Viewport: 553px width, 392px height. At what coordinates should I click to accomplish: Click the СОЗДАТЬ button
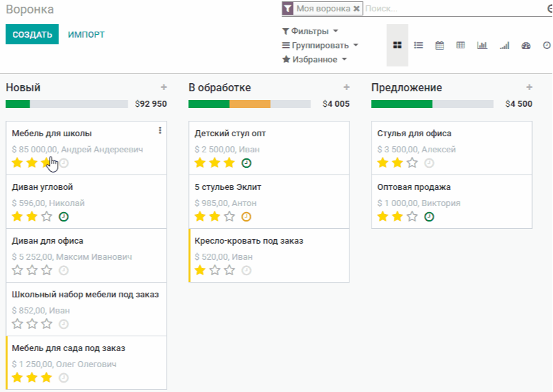(x=32, y=35)
